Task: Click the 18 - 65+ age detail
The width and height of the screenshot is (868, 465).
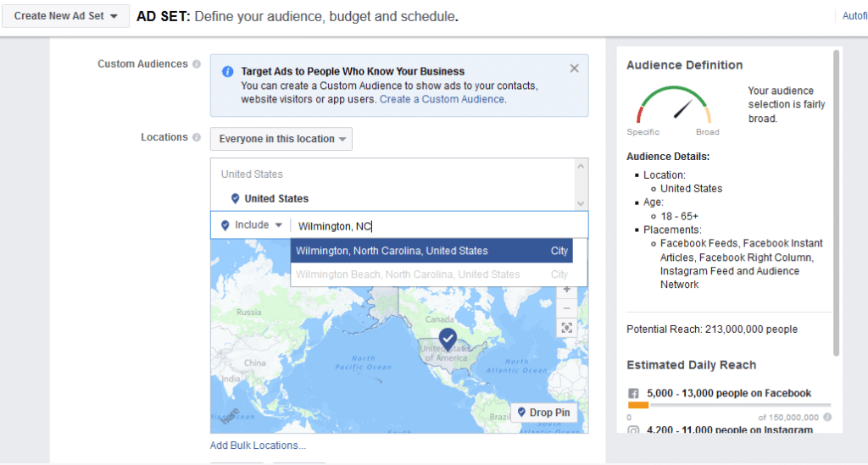Action: pyautogui.click(x=679, y=216)
